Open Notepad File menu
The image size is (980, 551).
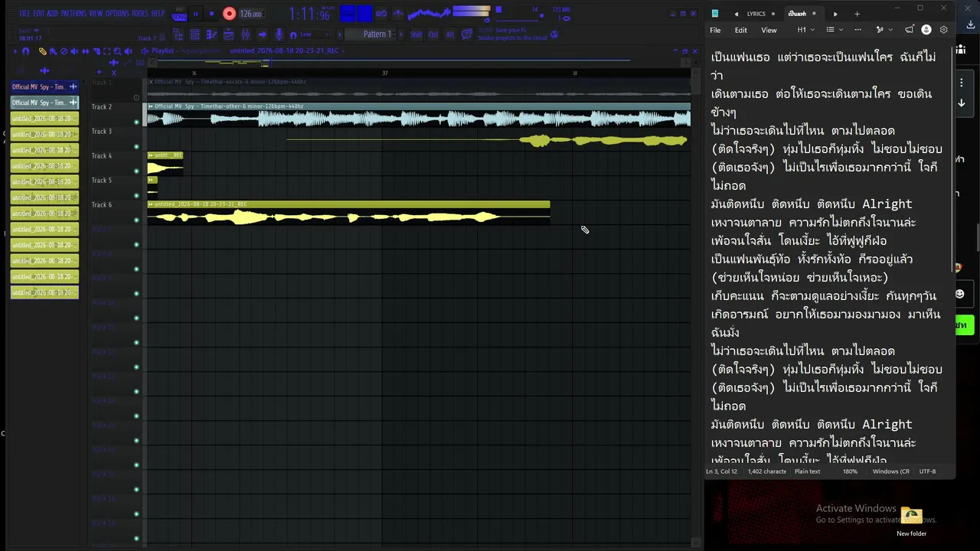click(x=715, y=30)
